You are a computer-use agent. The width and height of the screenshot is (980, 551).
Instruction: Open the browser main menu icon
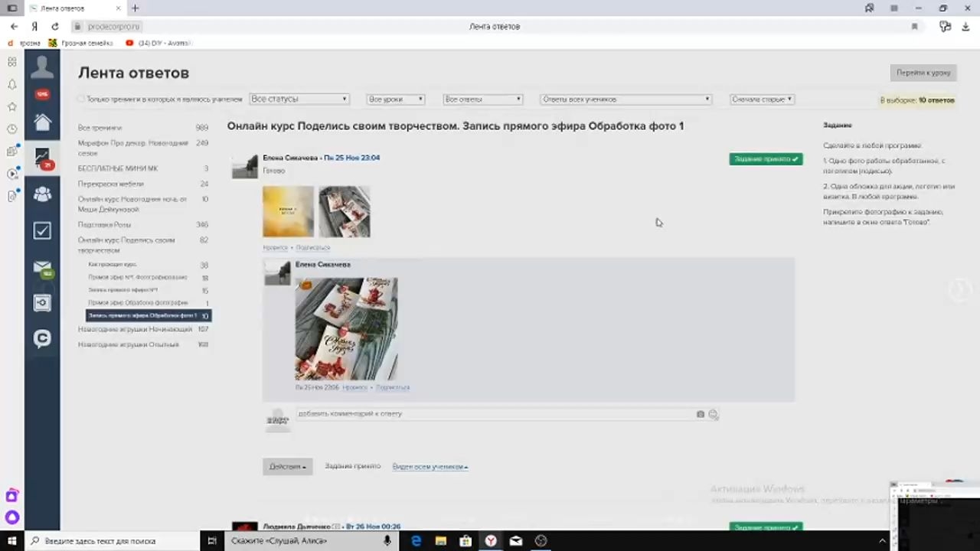click(894, 8)
